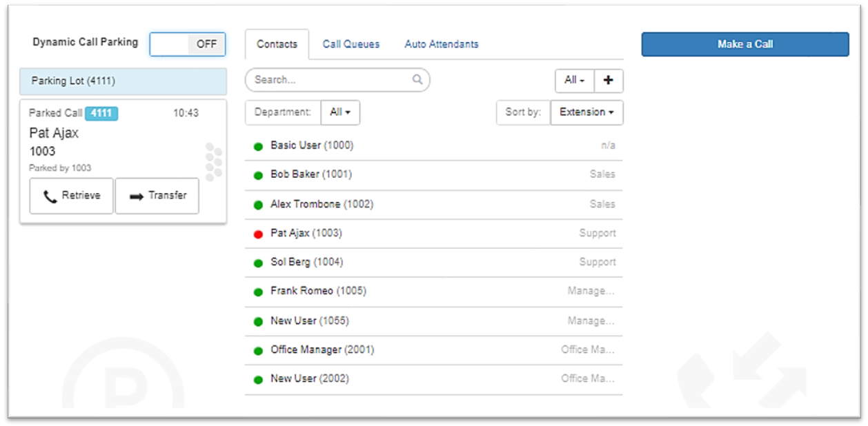Image resolution: width=868 pixels, height=426 pixels.
Task: Click the n/a department label for Basic User
Action: pos(608,146)
